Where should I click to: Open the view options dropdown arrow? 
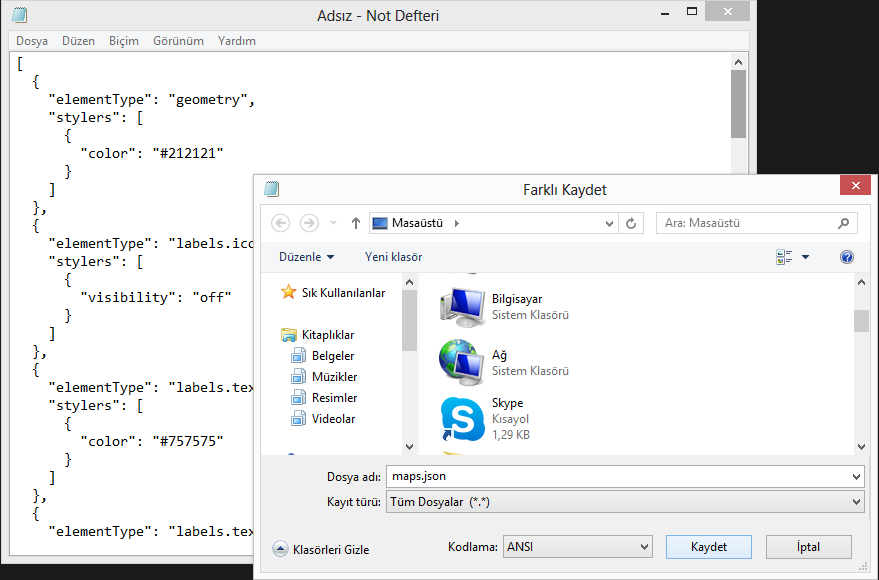click(x=806, y=257)
